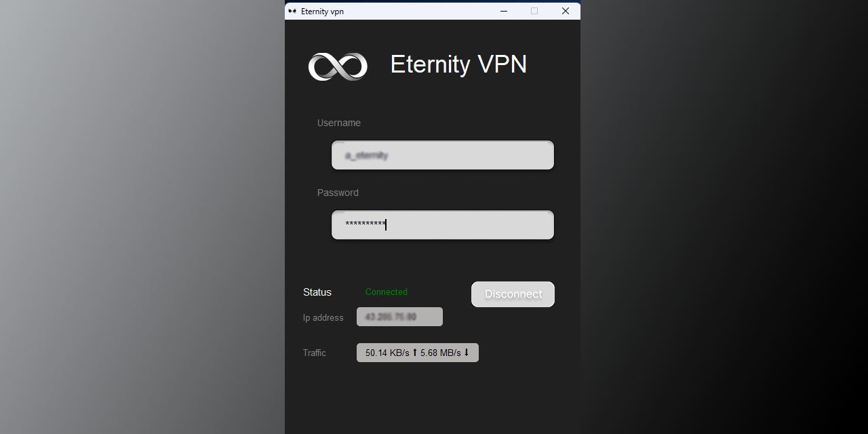Click the Status label

[317, 292]
